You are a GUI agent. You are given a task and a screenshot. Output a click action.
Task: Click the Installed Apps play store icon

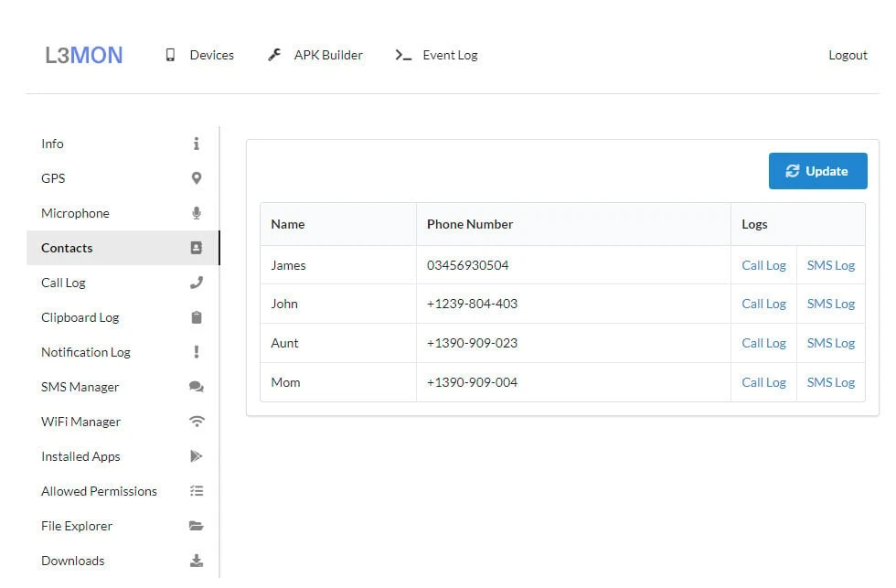click(x=196, y=456)
